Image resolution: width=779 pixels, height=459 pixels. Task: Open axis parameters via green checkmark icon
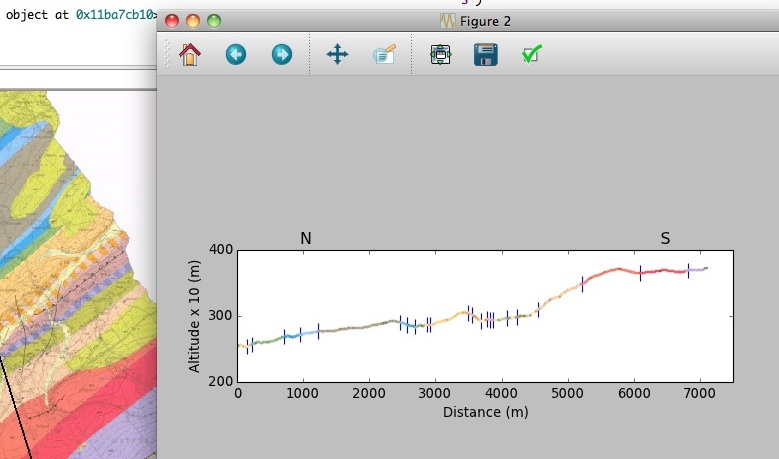532,55
